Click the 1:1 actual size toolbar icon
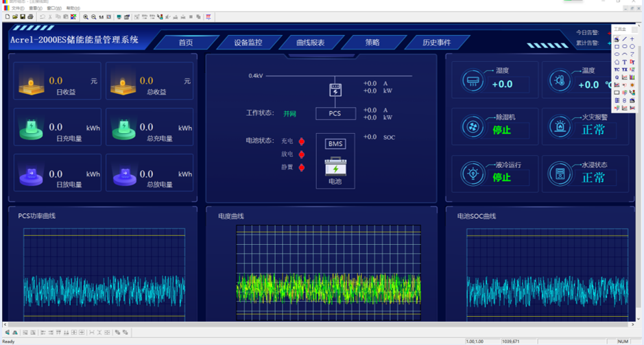Viewport: 644px width, 345px height. click(102, 17)
